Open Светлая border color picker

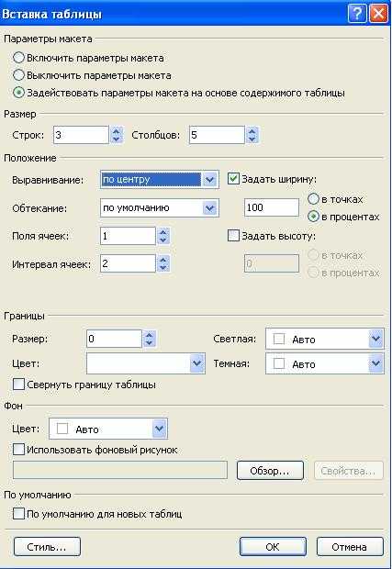(375, 339)
